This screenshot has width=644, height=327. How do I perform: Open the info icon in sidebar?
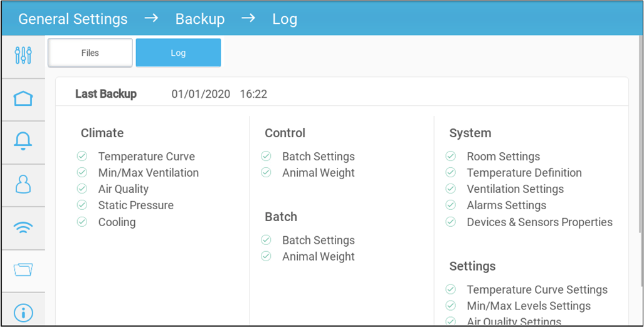[23, 313]
